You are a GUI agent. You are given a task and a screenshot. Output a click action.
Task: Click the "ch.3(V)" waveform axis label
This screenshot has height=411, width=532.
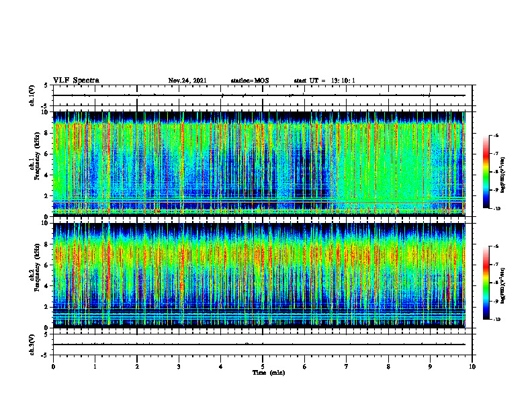click(x=32, y=345)
